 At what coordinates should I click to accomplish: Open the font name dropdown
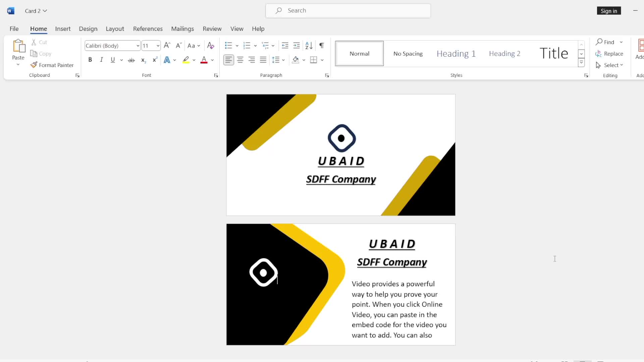pos(138,46)
